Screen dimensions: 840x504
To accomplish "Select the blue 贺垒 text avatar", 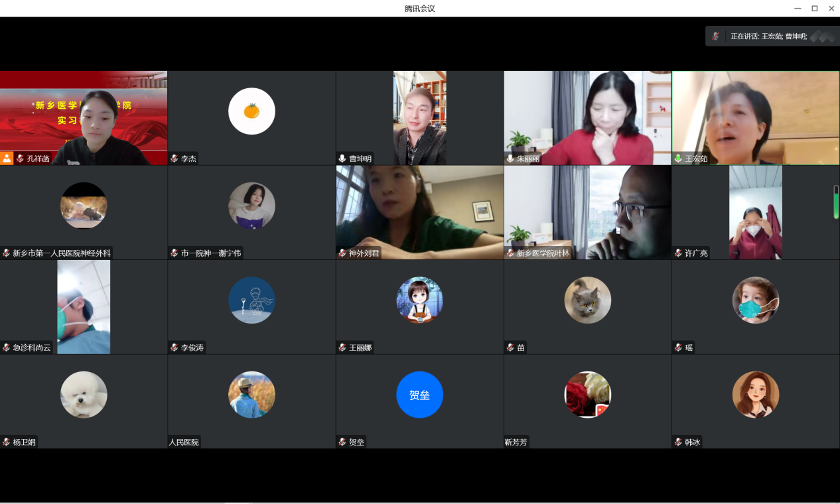I will (x=419, y=395).
